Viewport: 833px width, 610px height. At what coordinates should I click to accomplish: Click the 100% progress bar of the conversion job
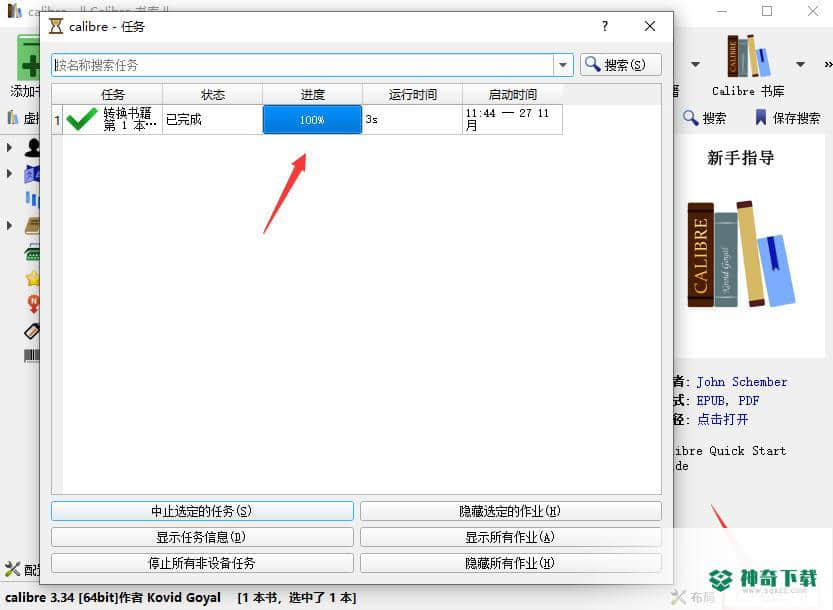click(312, 120)
